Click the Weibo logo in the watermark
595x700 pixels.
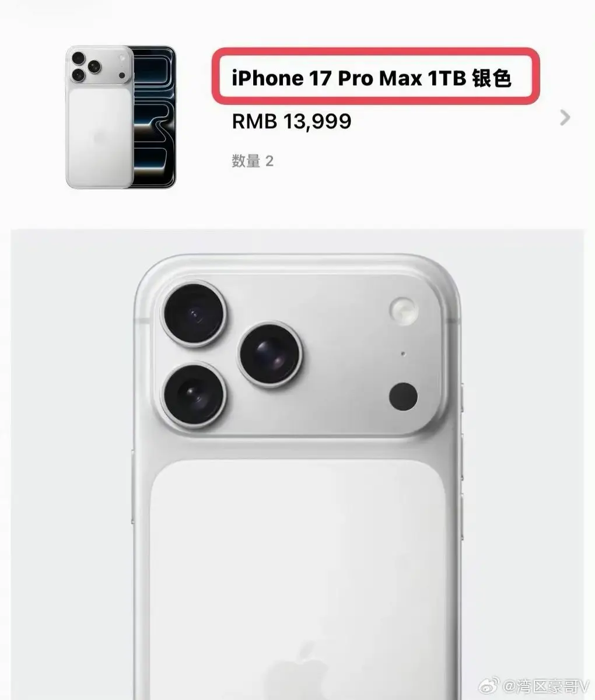point(491,687)
